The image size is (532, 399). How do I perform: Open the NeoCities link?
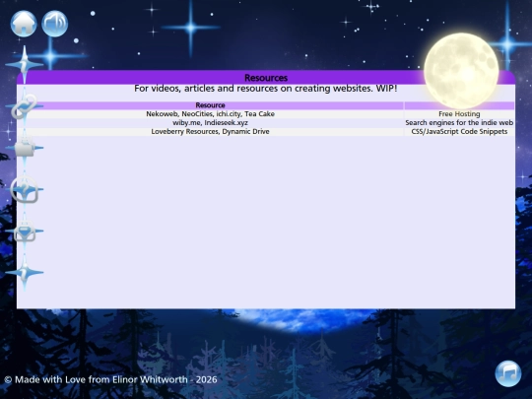tap(197, 114)
